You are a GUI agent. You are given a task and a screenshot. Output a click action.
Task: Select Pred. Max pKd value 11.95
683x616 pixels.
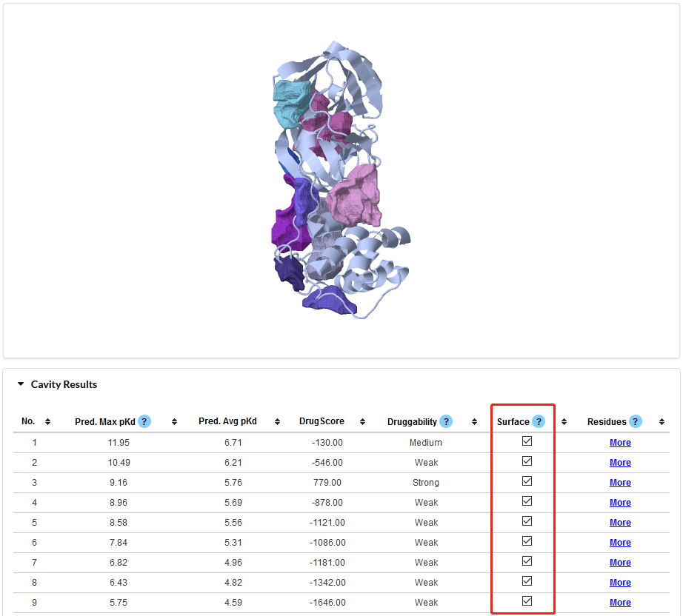[119, 443]
